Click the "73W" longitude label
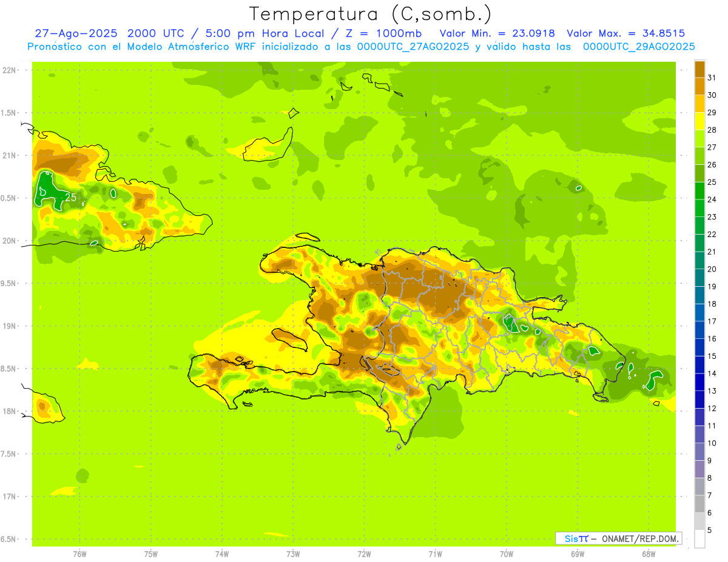Image resolution: width=728 pixels, height=562 pixels. tap(293, 554)
